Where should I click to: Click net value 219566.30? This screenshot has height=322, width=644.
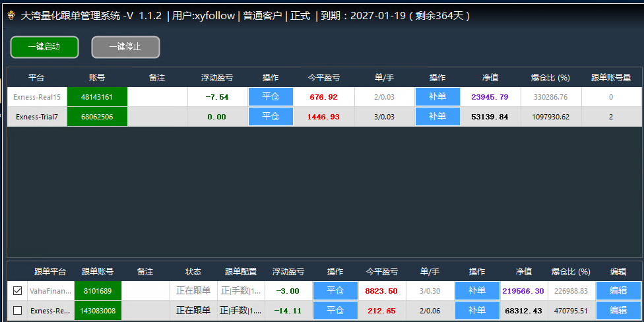[523, 291]
